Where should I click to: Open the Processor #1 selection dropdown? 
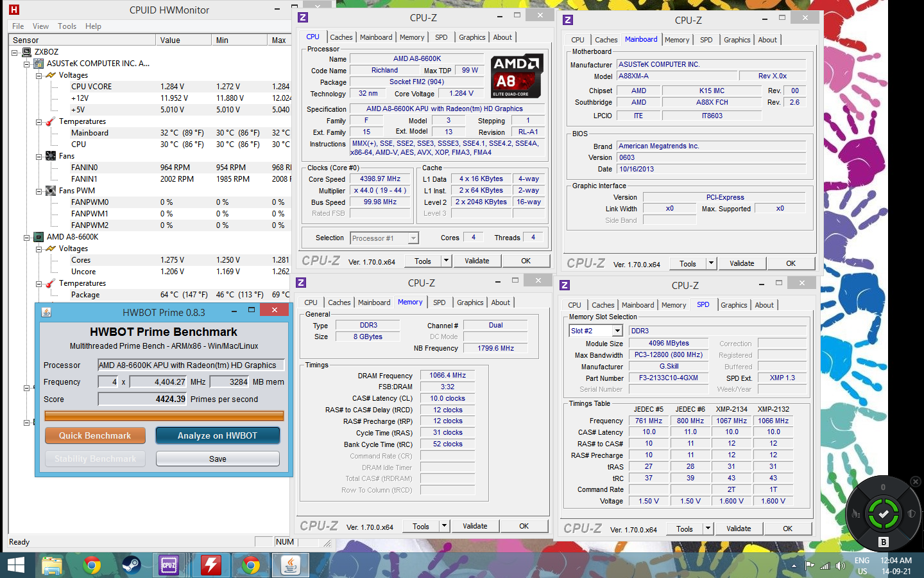coord(413,238)
